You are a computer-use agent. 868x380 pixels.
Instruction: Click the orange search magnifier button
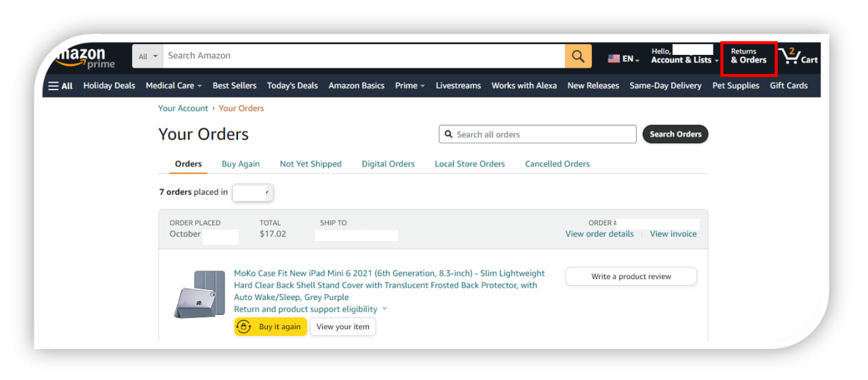coord(578,56)
